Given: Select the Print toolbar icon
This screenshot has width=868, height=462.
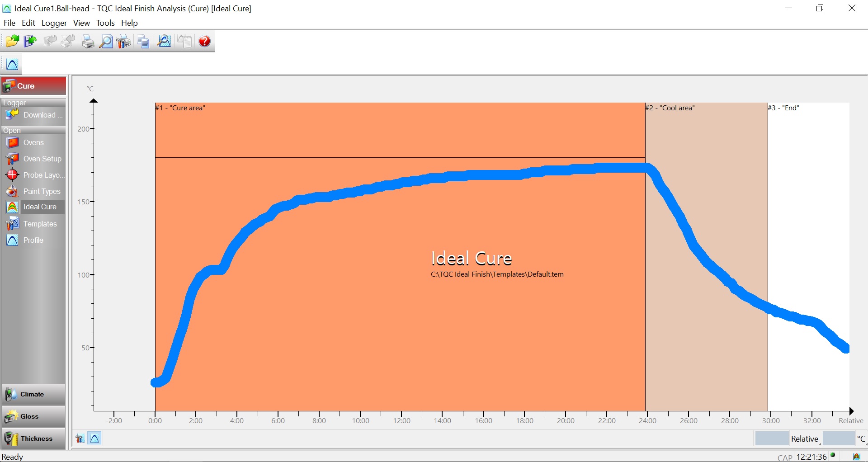Looking at the screenshot, I should 88,41.
